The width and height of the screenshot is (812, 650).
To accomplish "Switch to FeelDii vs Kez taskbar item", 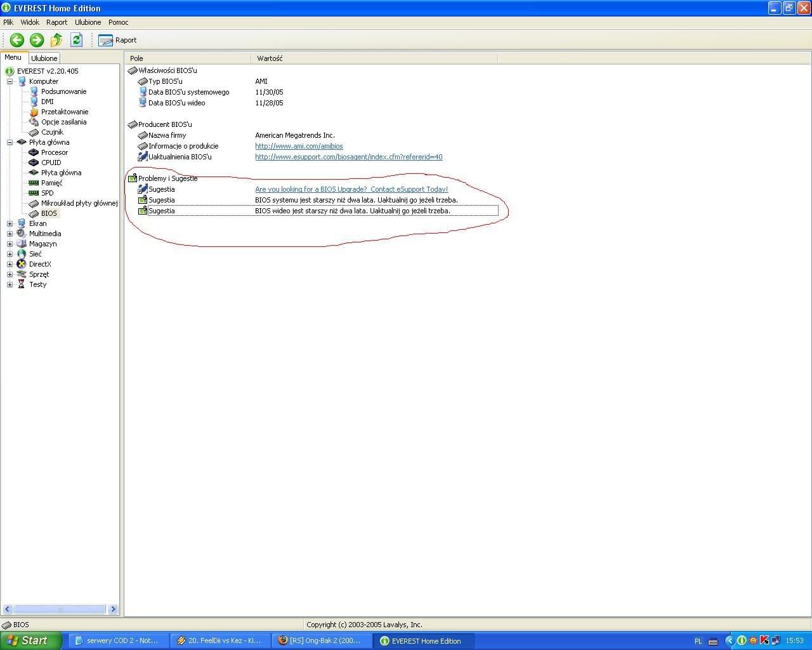I will point(219,640).
